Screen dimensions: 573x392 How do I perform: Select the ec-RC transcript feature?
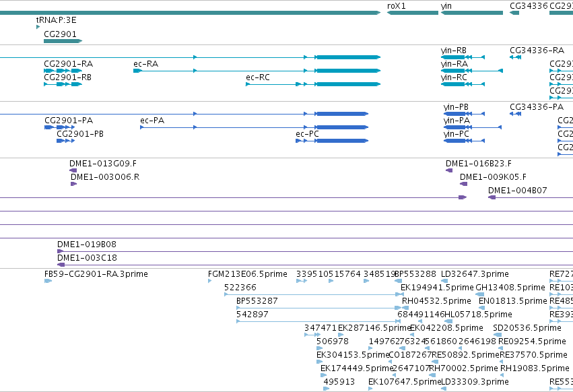click(313, 84)
